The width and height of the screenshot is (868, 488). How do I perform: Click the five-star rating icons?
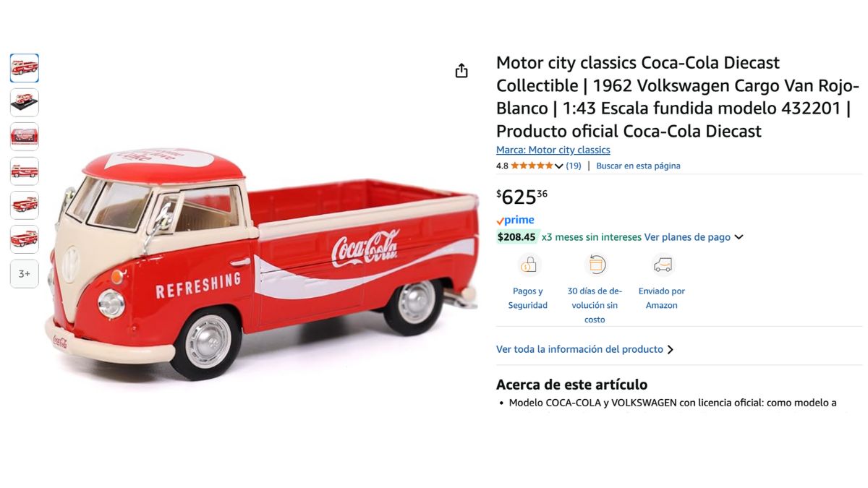click(532, 166)
